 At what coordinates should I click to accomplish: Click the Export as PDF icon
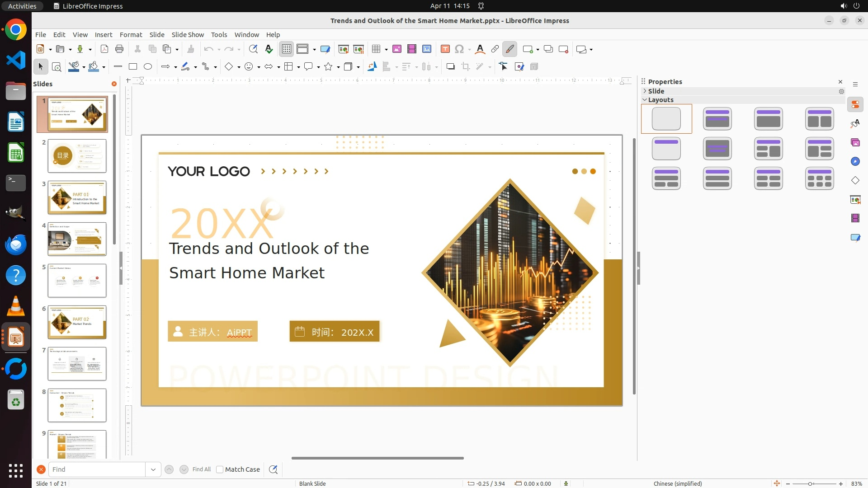click(104, 49)
